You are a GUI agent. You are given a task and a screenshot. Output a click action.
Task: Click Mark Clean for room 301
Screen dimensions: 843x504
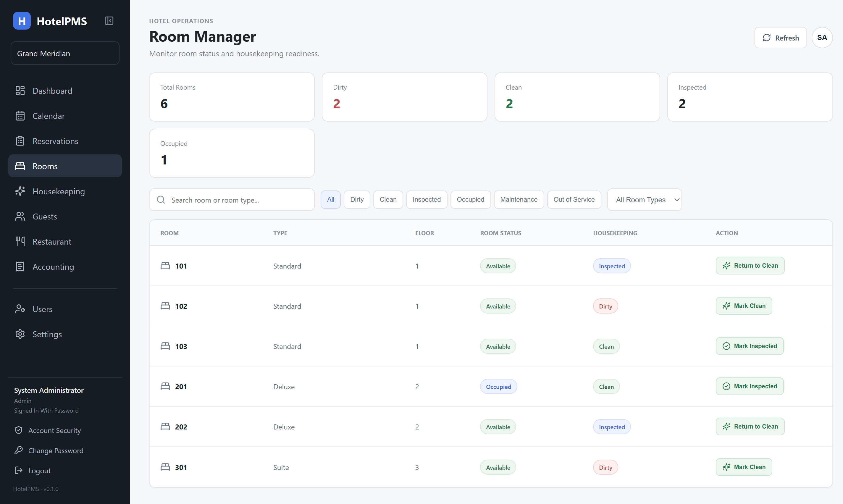tap(744, 467)
